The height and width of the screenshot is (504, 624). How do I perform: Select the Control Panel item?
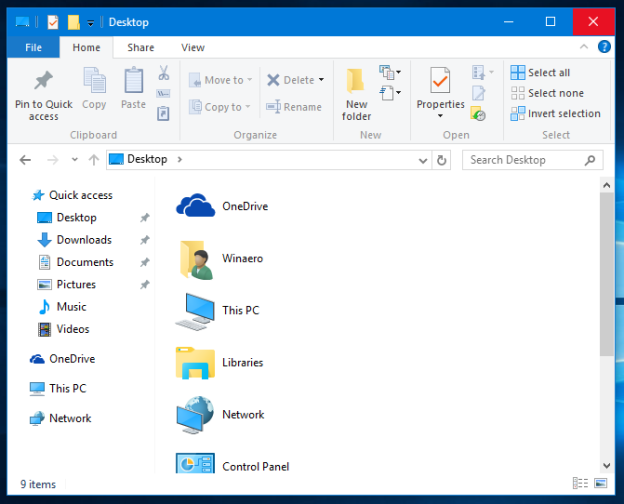(233, 464)
